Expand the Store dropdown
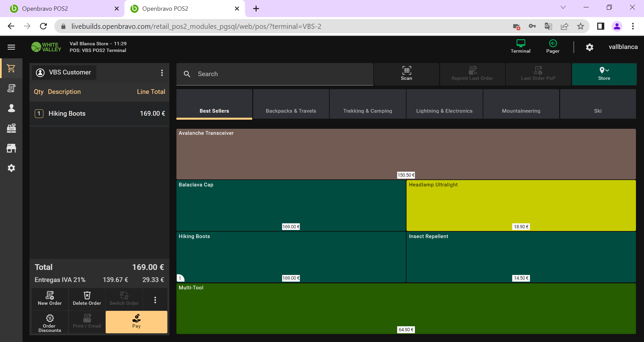Screen dimensions: 644x342 click(604, 74)
